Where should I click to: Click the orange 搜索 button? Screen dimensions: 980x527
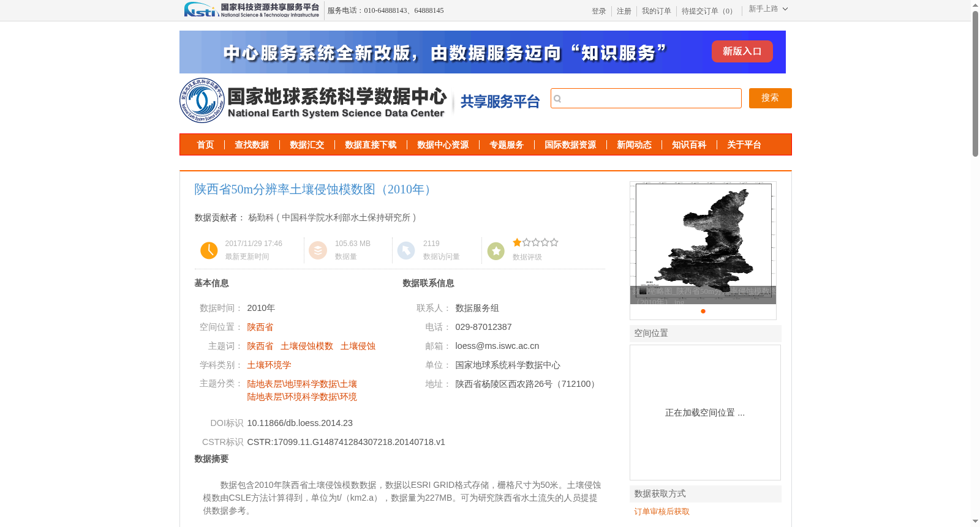tap(770, 98)
